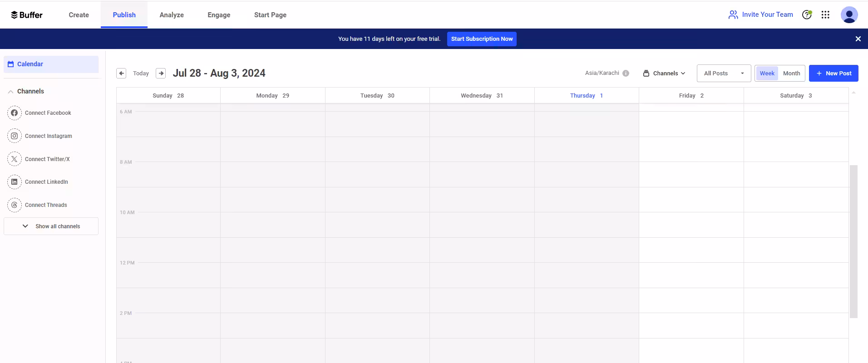
Task: Click the timezone info icon
Action: (626, 73)
